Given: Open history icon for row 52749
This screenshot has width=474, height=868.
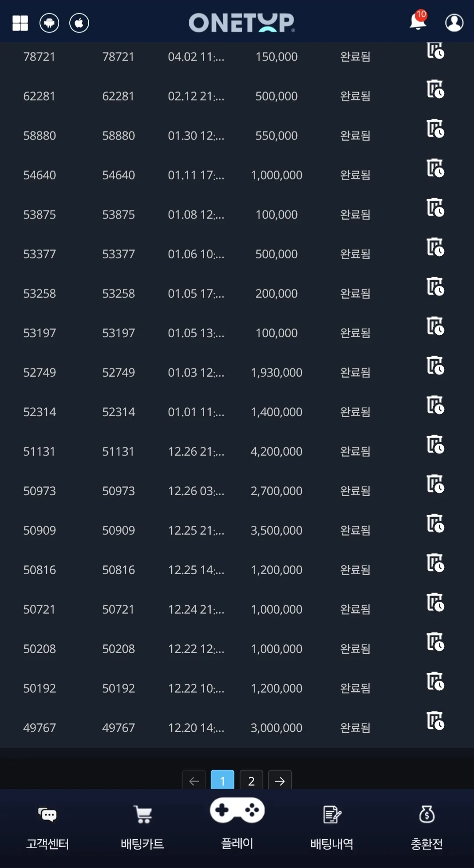Looking at the screenshot, I should [x=435, y=365].
